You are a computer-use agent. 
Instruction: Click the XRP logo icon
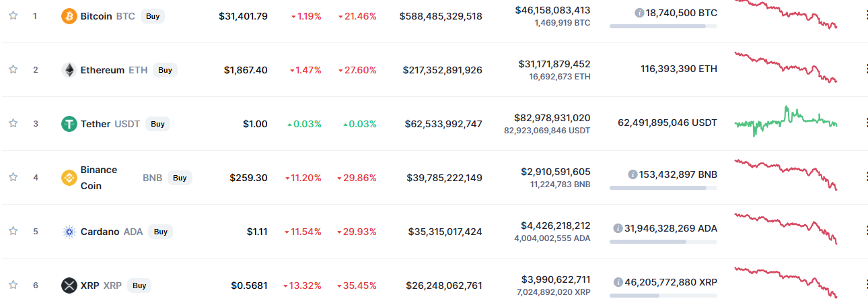click(69, 285)
